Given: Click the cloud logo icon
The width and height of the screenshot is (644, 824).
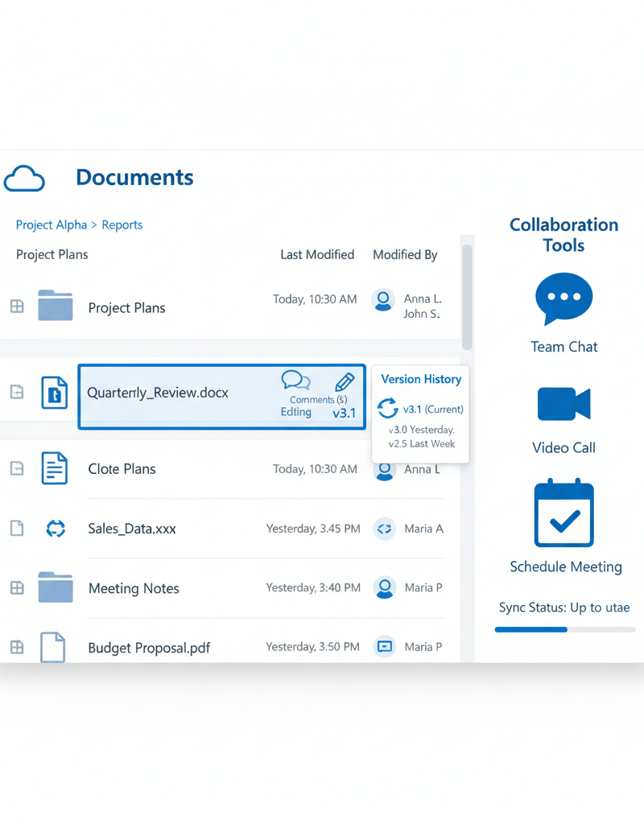Looking at the screenshot, I should (x=24, y=179).
